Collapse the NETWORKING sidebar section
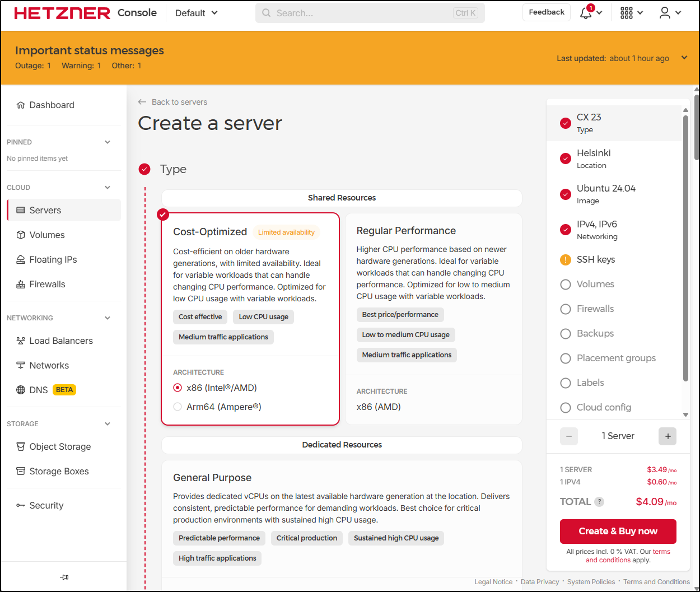 [108, 318]
